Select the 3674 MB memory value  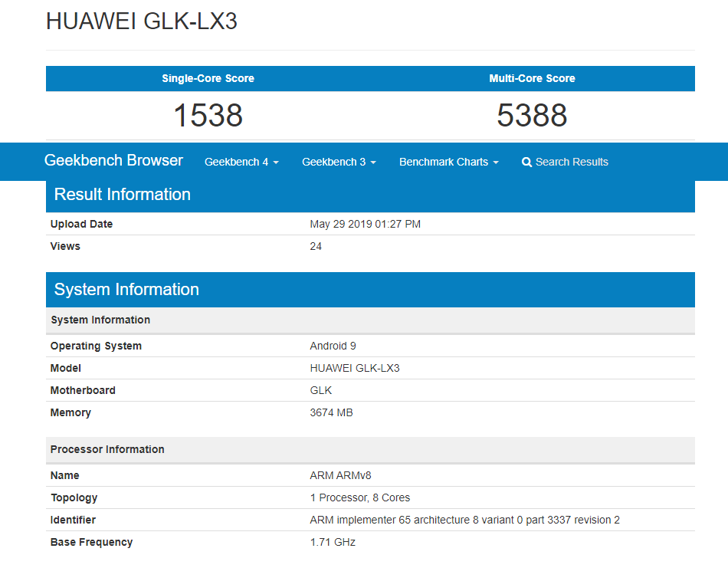point(332,413)
